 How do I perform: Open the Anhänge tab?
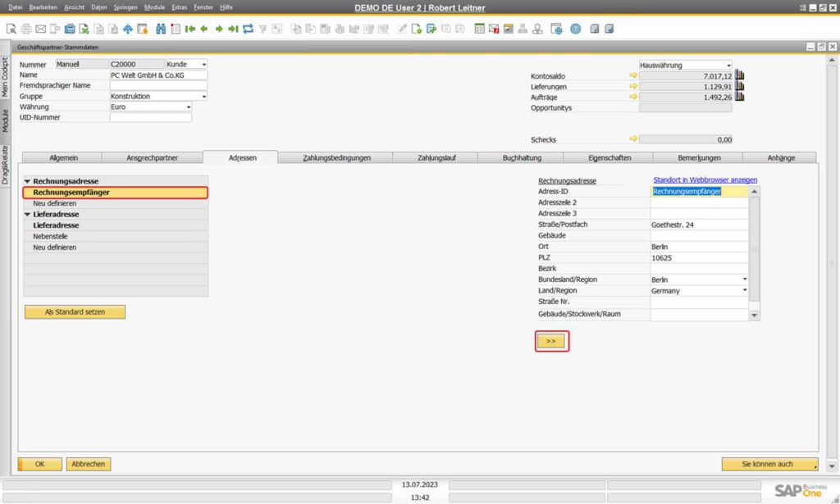point(781,158)
